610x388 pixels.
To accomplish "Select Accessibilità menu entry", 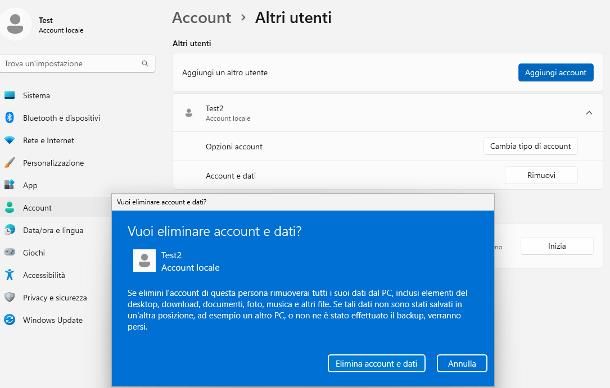I will click(x=44, y=275).
